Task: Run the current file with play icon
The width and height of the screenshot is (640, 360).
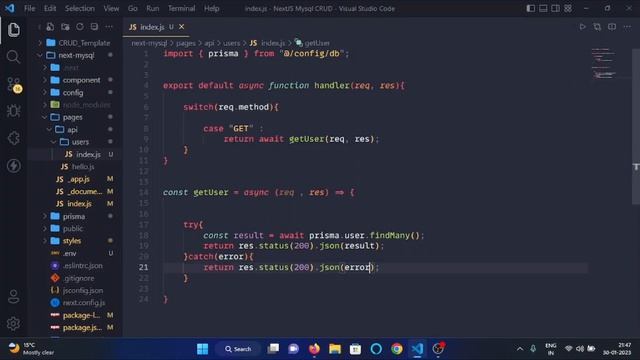Action: click(x=582, y=27)
